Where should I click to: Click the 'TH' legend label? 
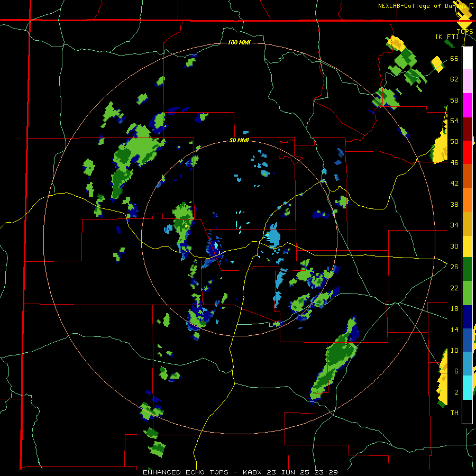(454, 413)
